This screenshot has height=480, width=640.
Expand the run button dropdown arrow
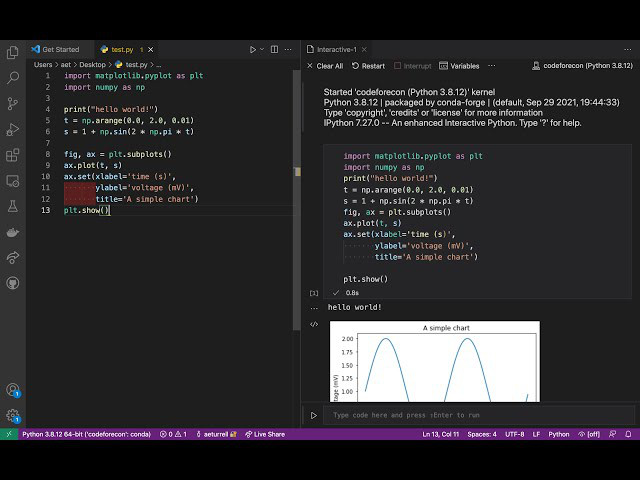pyautogui.click(x=264, y=49)
